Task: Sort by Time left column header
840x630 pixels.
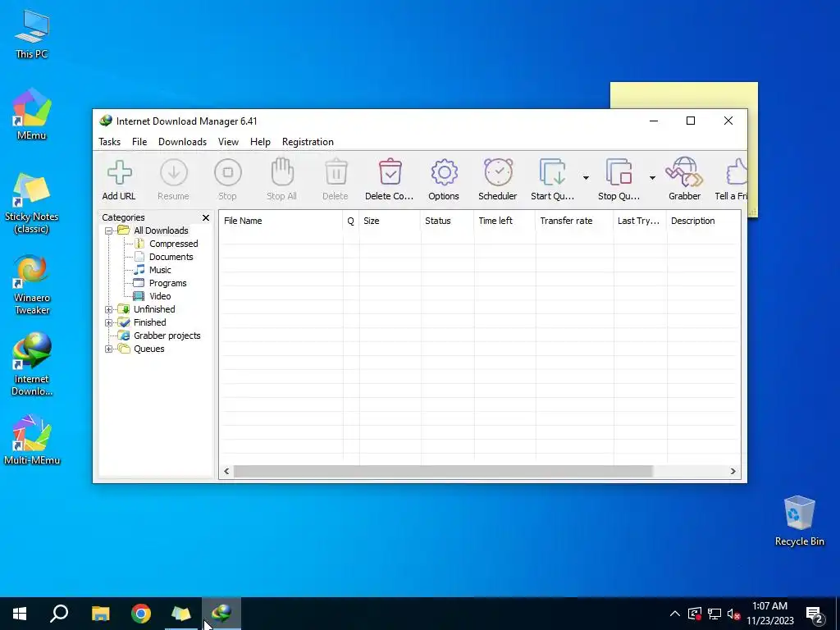Action: (x=504, y=221)
